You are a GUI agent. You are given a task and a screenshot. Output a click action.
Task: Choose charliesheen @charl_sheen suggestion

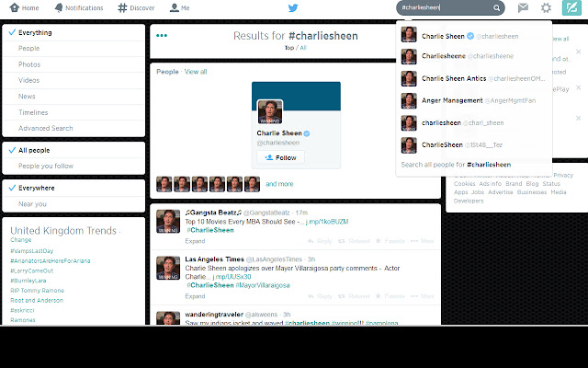tap(474, 122)
